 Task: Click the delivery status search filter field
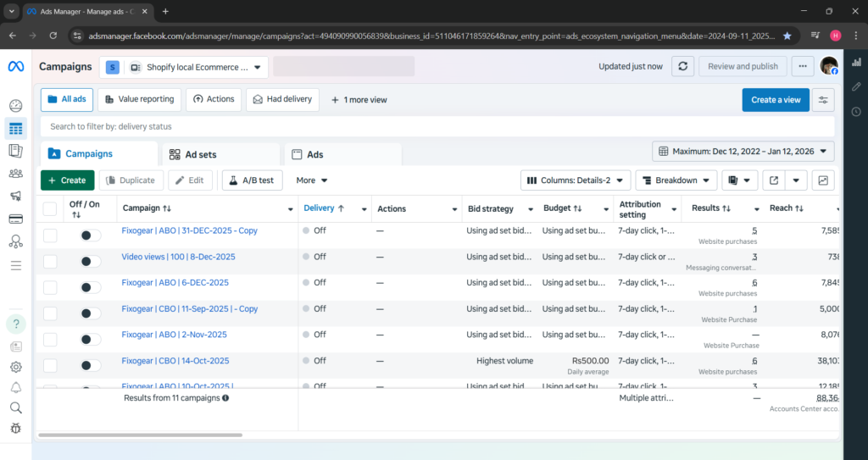[437, 127]
